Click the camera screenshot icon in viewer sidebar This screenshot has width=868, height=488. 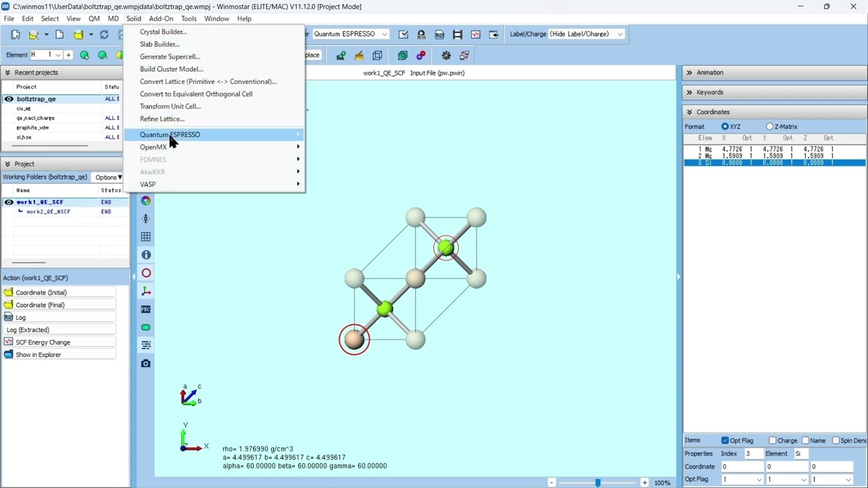pos(146,364)
